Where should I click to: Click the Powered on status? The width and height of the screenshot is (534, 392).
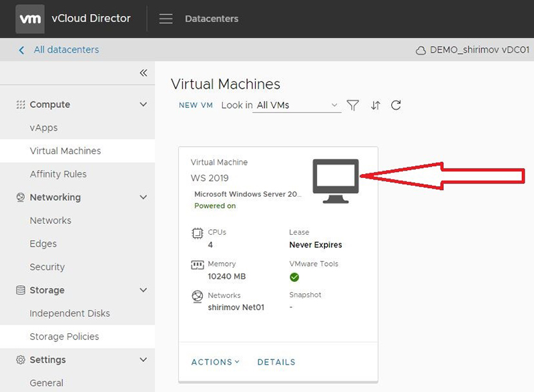(215, 206)
